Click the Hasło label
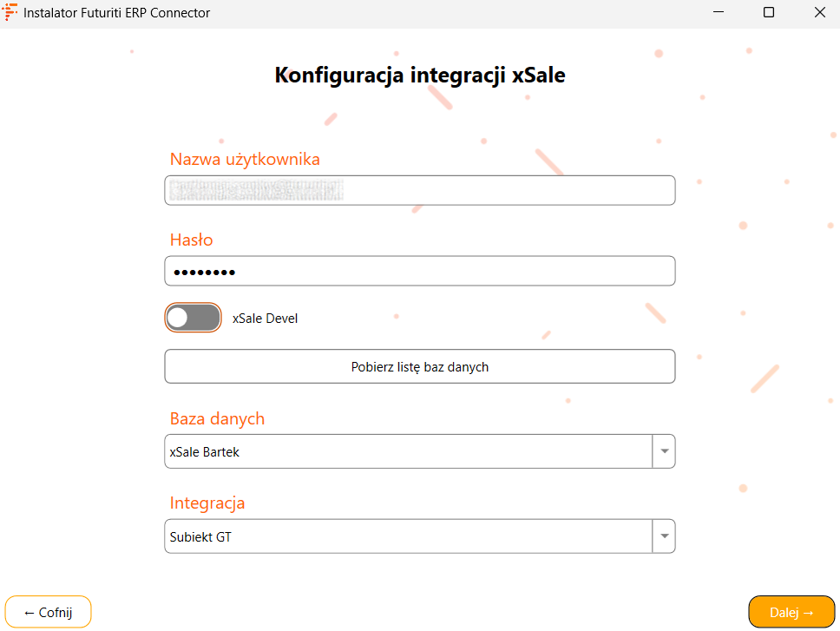The image size is (840, 631). pos(191,240)
